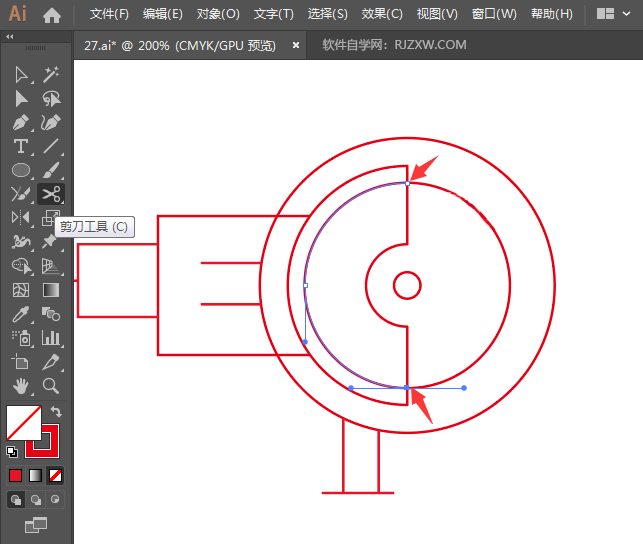
Task: Open the 效果(C) menu
Action: pos(382,14)
